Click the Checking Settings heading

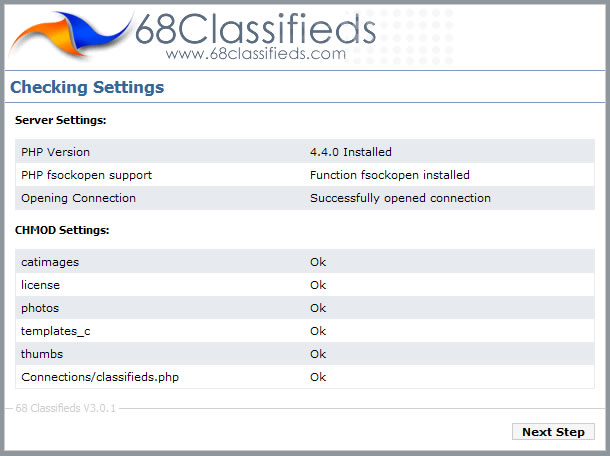[x=87, y=88]
